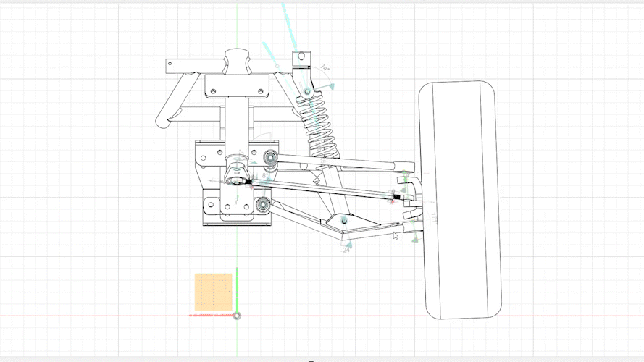
Task: Click the joint flag at the wheel hub bottom
Action: pyautogui.click(x=415, y=237)
